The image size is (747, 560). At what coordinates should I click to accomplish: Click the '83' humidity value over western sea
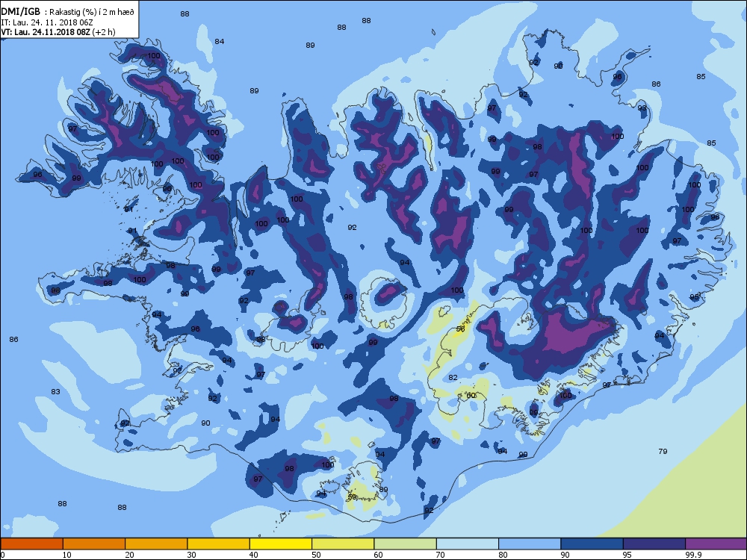click(56, 392)
